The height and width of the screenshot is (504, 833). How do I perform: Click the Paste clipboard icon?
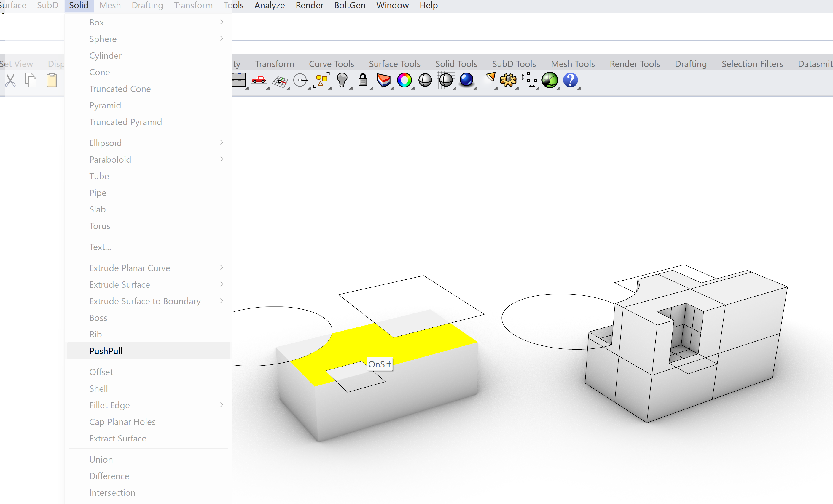point(52,80)
